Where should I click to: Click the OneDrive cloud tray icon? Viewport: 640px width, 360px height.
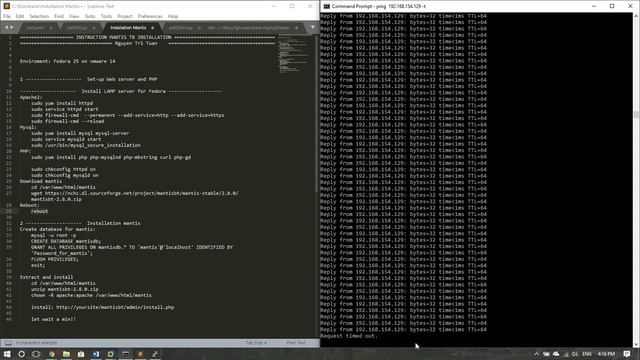[x=556, y=354]
